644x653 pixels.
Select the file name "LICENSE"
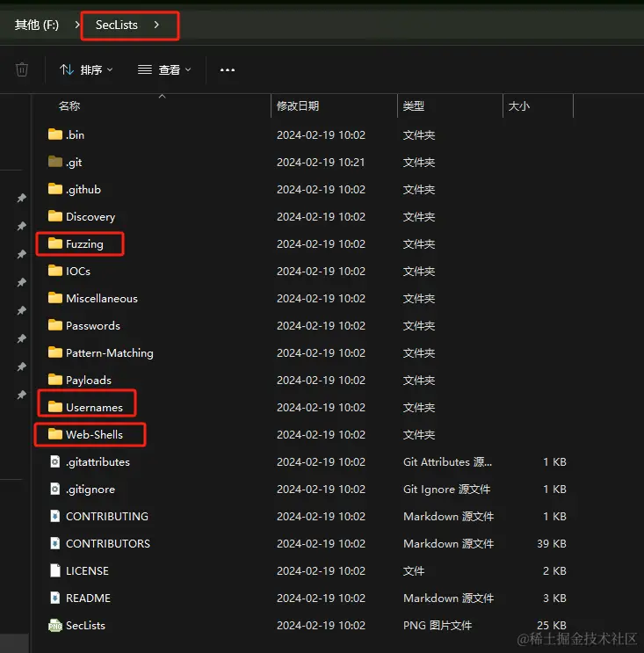pos(87,571)
